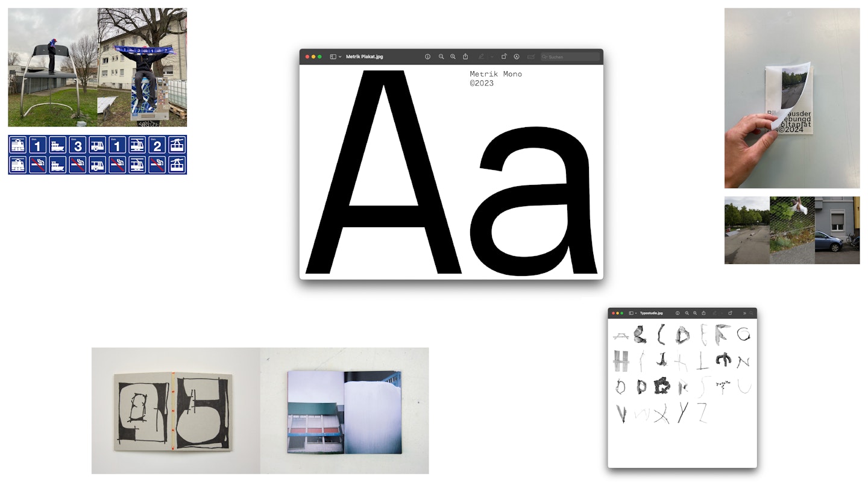
Task: Open the info inspector in Typostudie.jpg window
Action: coord(678,313)
